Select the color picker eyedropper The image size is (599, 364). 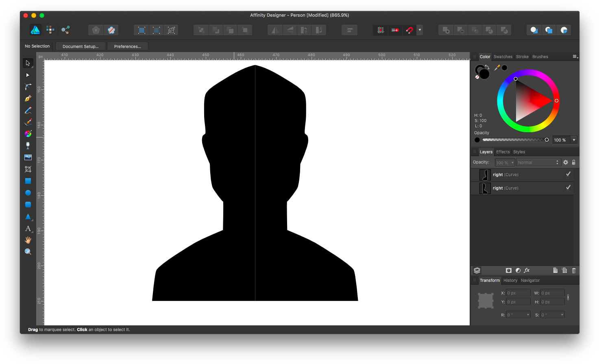(497, 68)
